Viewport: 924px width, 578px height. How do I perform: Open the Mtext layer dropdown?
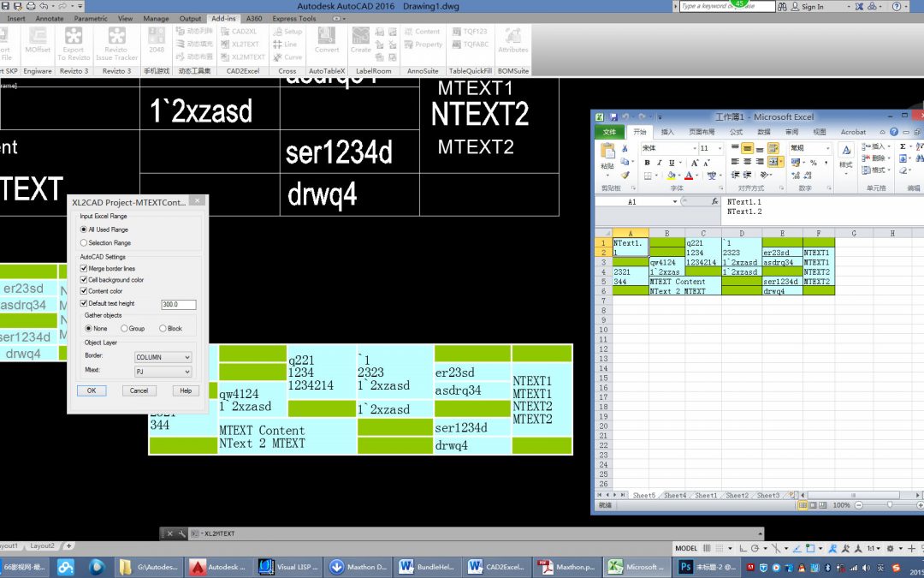(163, 372)
